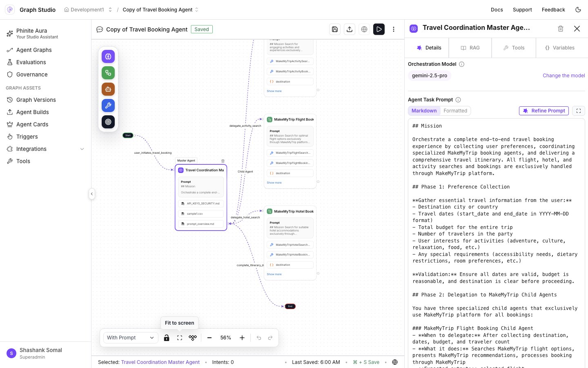Run the graph with the play button
The height and width of the screenshot is (368, 588).
click(379, 29)
